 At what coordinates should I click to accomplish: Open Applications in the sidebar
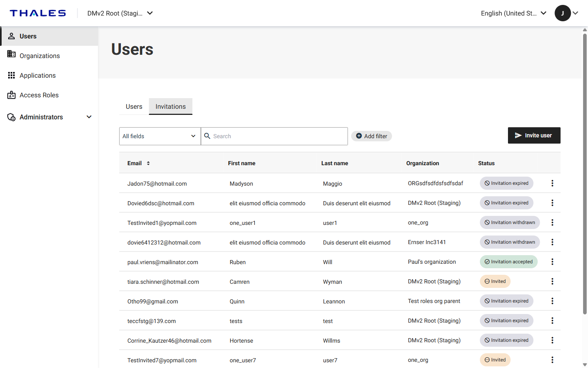tap(49, 75)
